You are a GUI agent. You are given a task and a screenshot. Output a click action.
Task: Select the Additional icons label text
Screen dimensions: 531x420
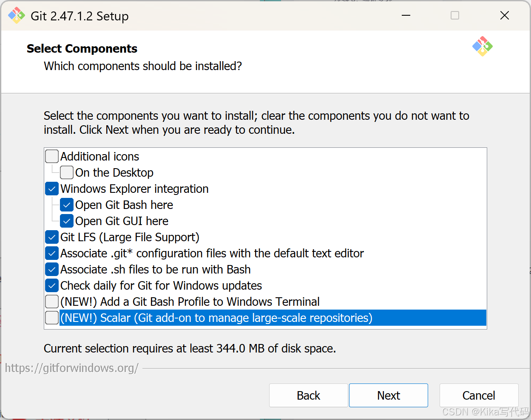pyautogui.click(x=100, y=156)
